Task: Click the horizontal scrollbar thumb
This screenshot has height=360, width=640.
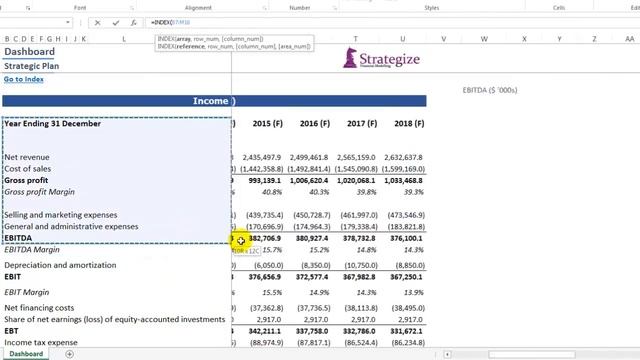Action: click(x=532, y=354)
